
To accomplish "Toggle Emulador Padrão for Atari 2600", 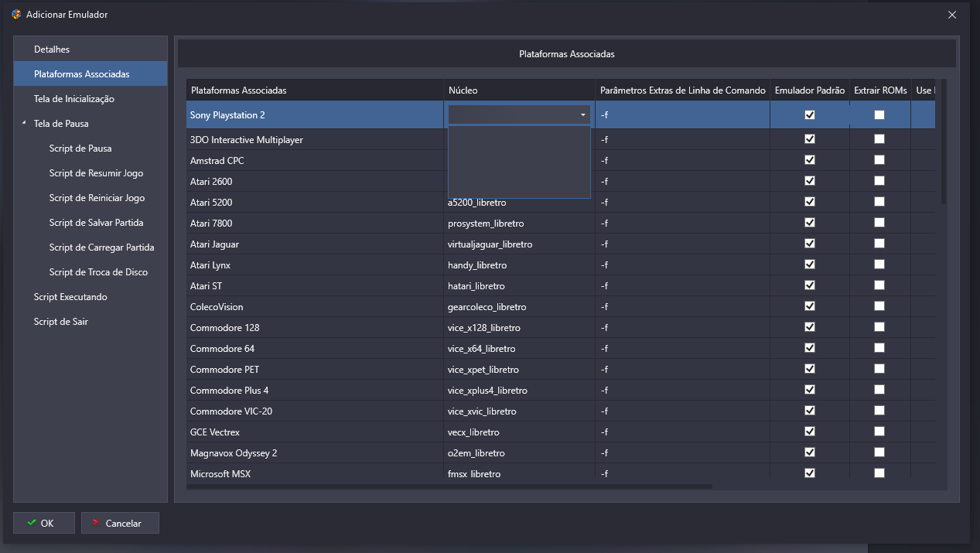I will click(810, 181).
